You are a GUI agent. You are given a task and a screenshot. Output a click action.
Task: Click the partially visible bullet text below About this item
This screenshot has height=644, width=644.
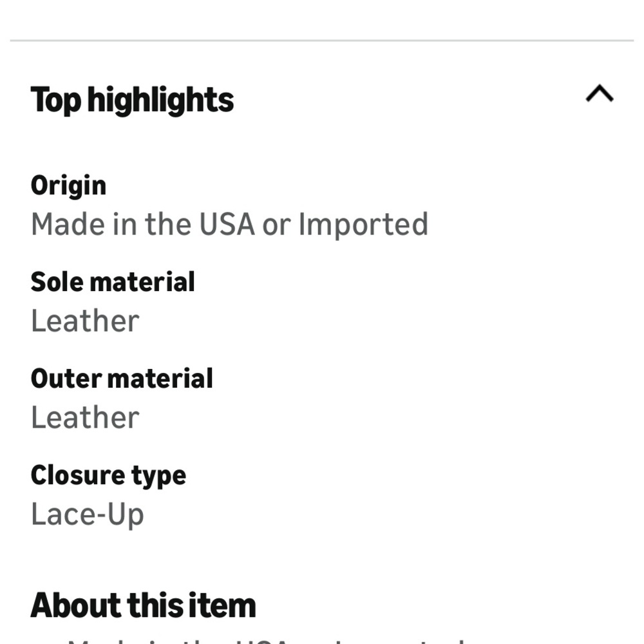(267, 641)
